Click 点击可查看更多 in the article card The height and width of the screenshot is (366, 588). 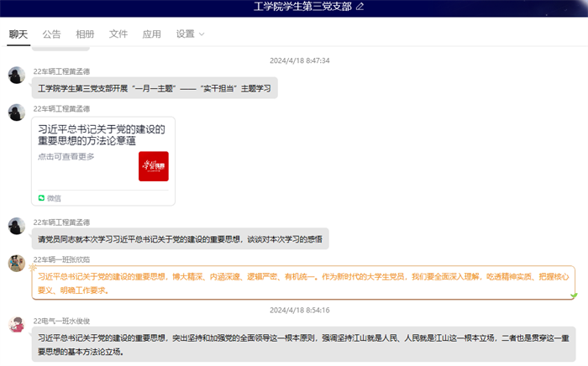tap(66, 156)
